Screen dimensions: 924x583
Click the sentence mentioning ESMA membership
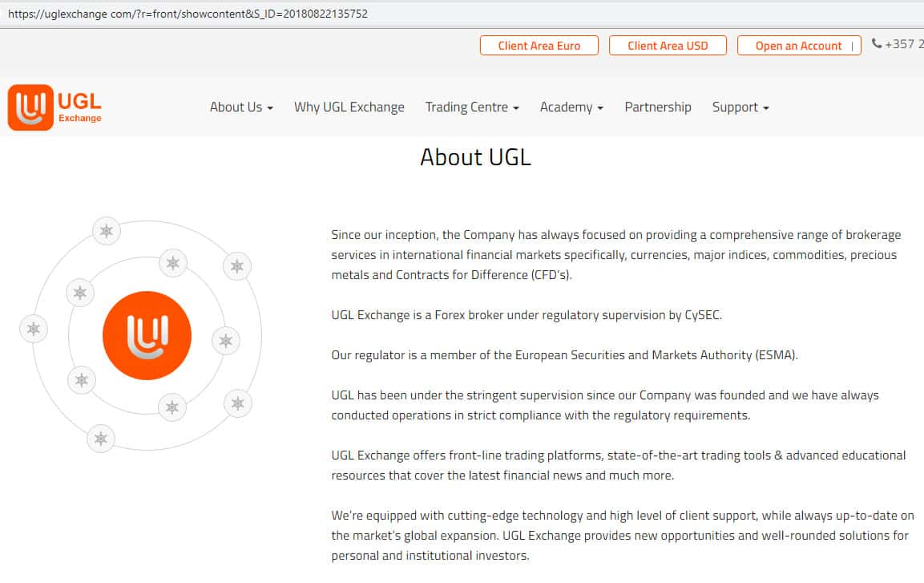pyautogui.click(x=564, y=355)
